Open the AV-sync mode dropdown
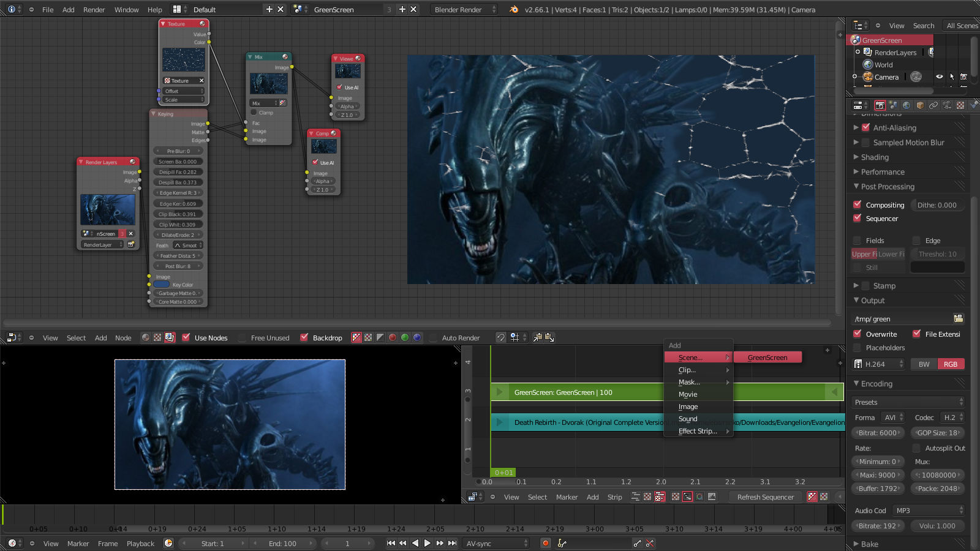Image resolution: width=980 pixels, height=551 pixels. [x=497, y=543]
